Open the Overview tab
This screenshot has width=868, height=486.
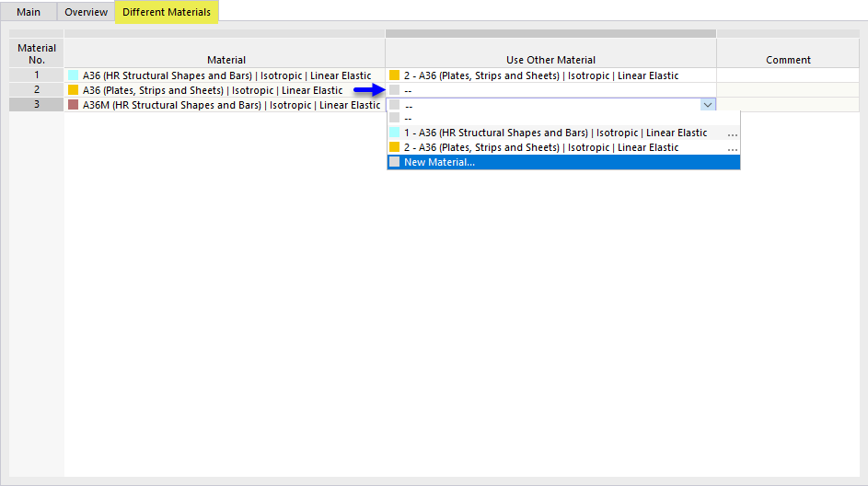(x=86, y=12)
